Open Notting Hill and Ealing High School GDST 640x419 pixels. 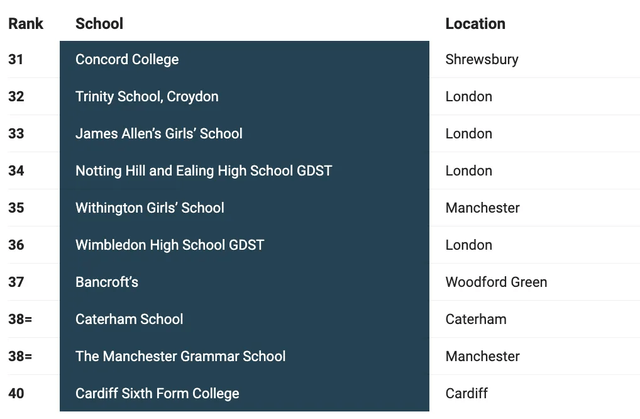[x=203, y=171]
